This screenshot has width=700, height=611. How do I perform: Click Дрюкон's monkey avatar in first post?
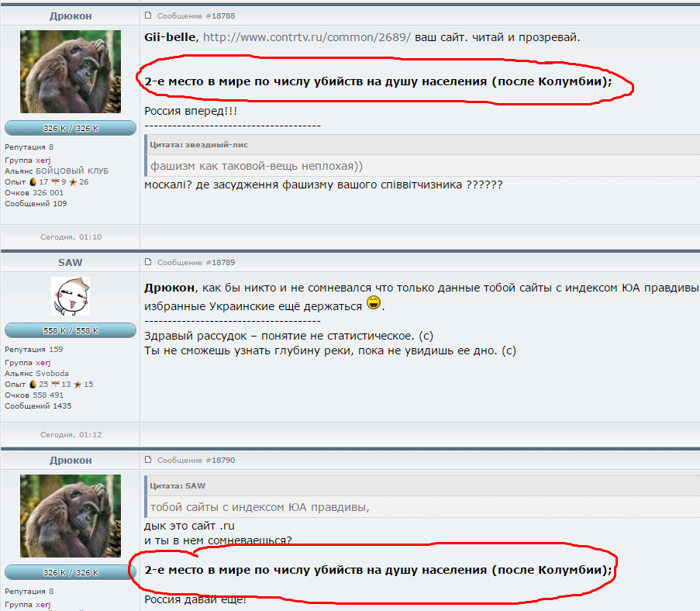pyautogui.click(x=71, y=71)
